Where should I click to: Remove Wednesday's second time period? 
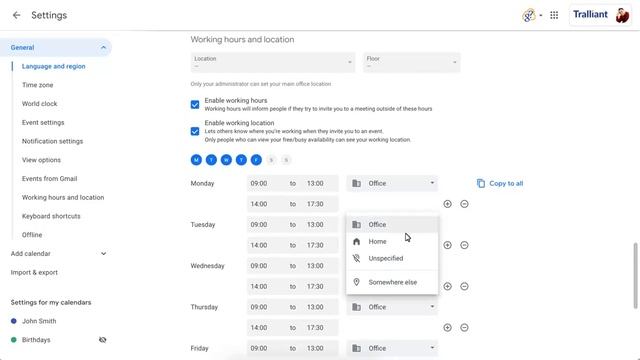click(x=464, y=286)
